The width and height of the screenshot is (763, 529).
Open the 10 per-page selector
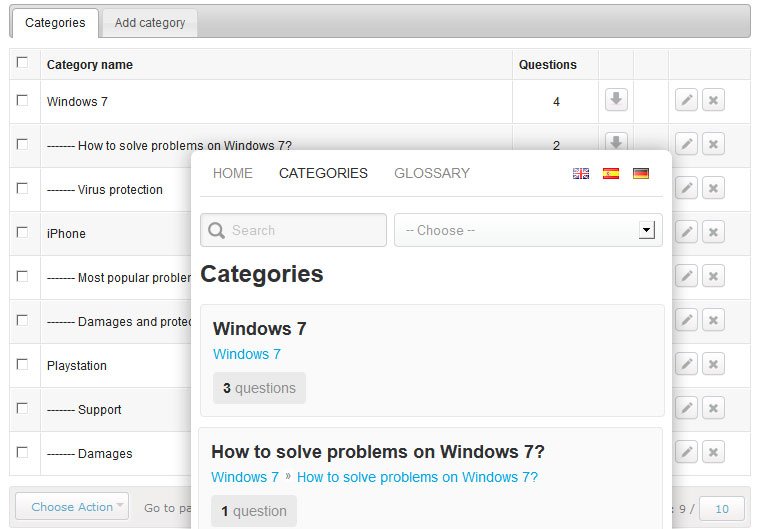[722, 509]
